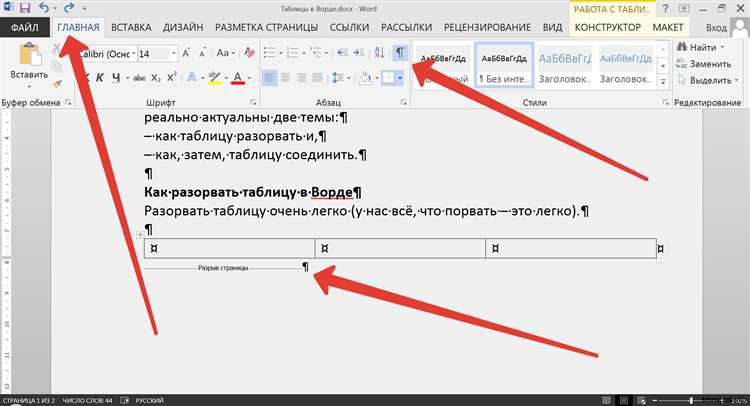This screenshot has height=406, width=750.
Task: Open the Выделить select menu
Action: (708, 80)
